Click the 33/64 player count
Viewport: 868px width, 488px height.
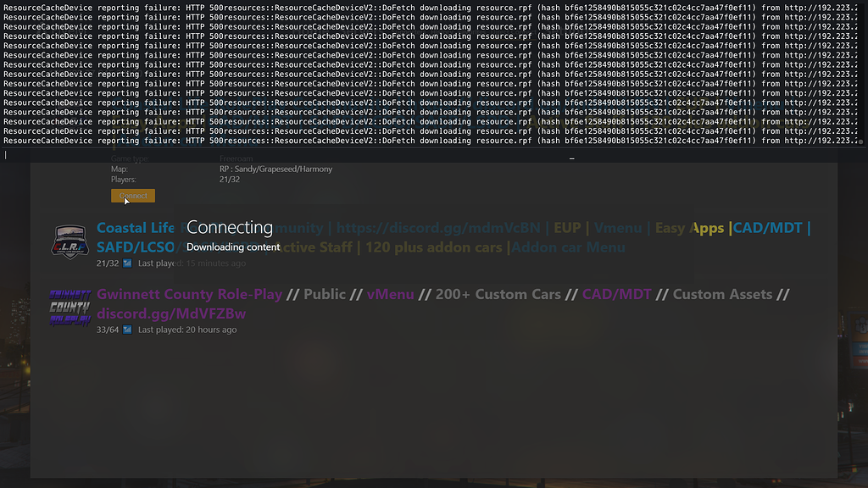pyautogui.click(x=108, y=330)
